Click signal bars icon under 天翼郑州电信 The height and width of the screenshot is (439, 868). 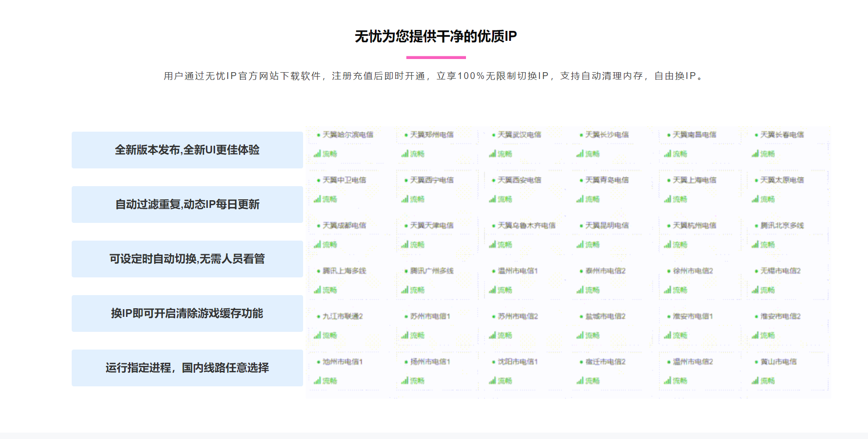pos(405,153)
